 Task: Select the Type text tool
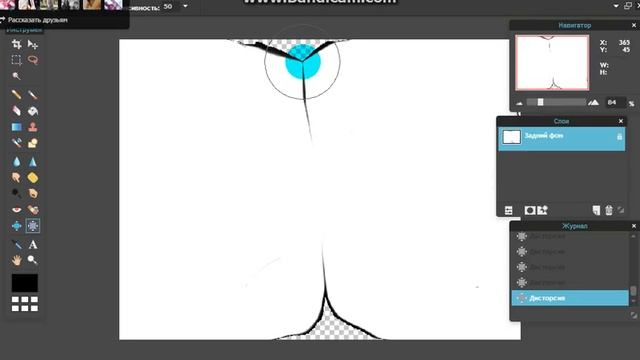pos(33,244)
